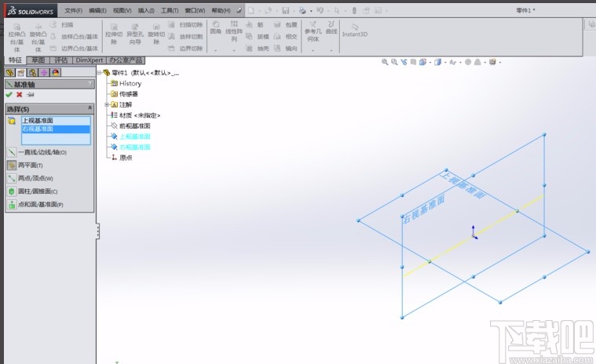Open the 插入(I) menu

145,11
